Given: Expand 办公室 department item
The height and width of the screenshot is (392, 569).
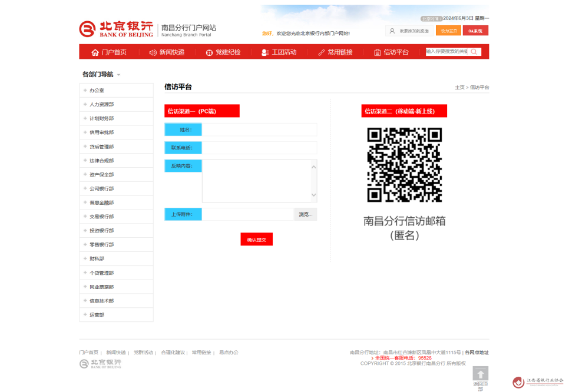Looking at the screenshot, I should point(116,90).
